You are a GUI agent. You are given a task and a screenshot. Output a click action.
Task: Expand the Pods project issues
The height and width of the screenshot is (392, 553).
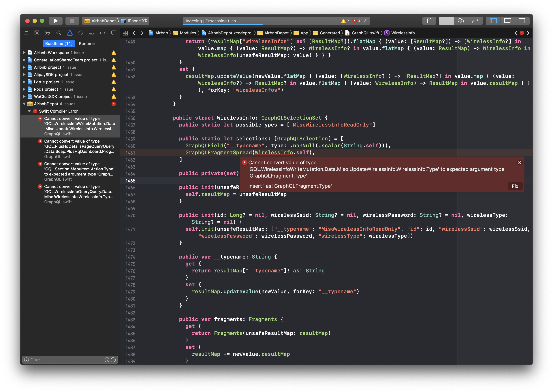pos(24,89)
